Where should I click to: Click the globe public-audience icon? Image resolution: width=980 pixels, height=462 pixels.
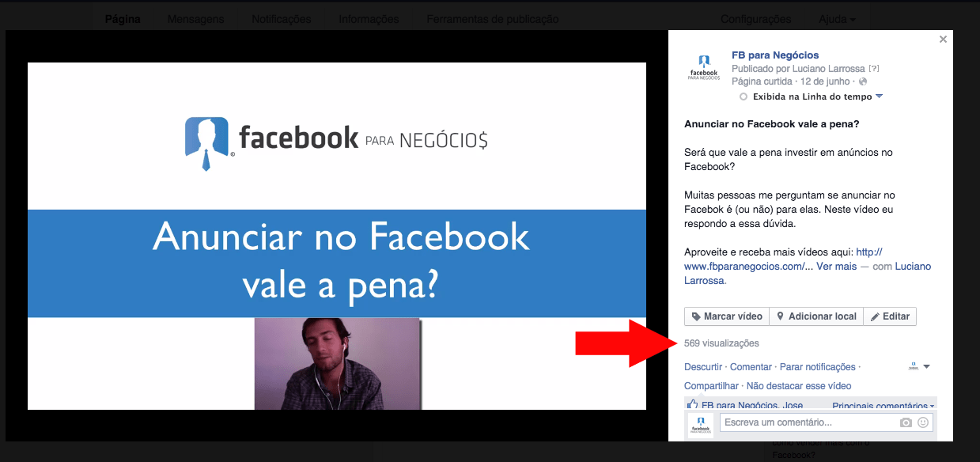click(863, 81)
